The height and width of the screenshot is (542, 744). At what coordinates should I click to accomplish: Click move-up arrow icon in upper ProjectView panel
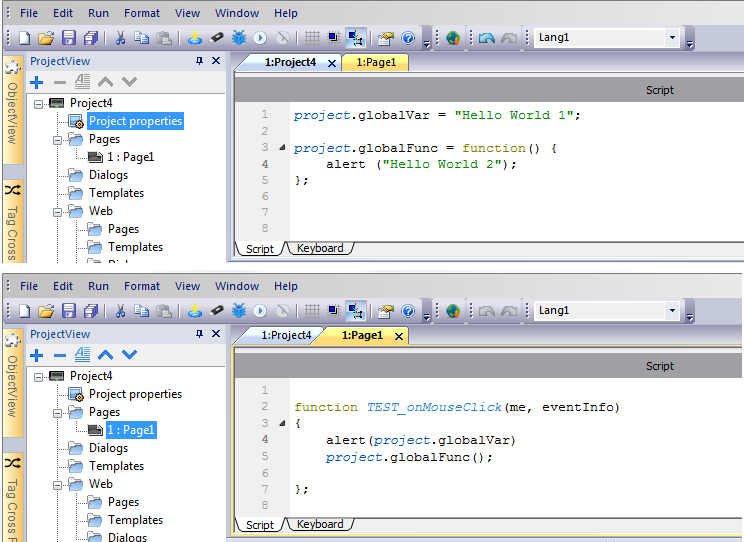(106, 82)
